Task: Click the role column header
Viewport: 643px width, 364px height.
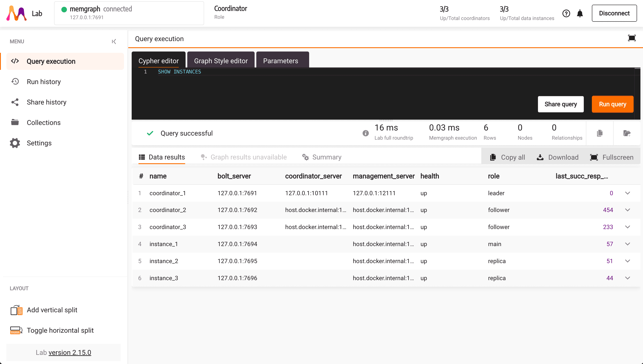Action: tap(494, 176)
